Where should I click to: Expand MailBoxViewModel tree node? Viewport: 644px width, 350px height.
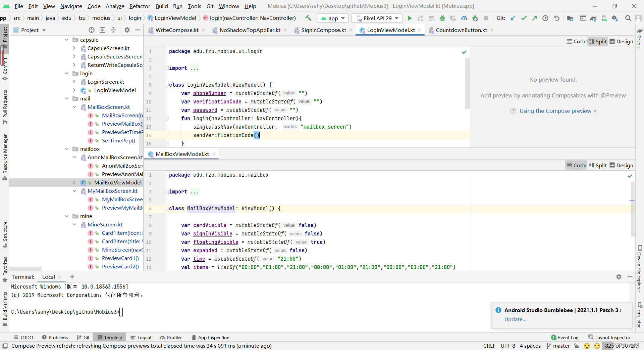(x=74, y=182)
